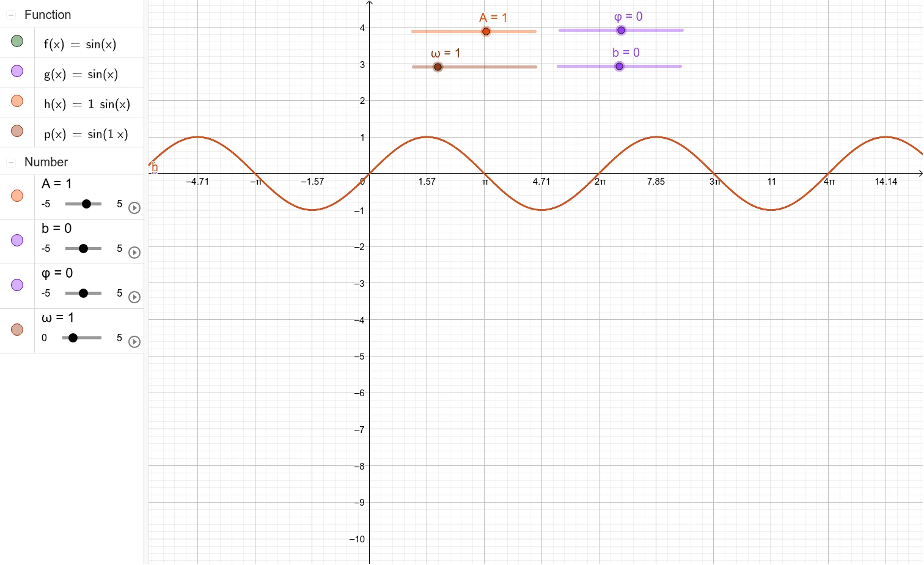The width and height of the screenshot is (924, 565).
Task: Click the −10 label on the y-axis
Action: (357, 539)
